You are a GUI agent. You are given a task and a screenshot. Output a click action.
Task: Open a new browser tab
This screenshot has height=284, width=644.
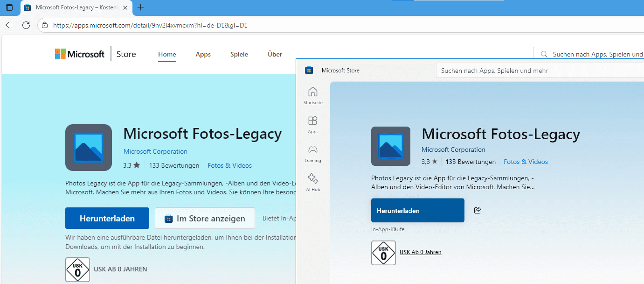point(141,7)
